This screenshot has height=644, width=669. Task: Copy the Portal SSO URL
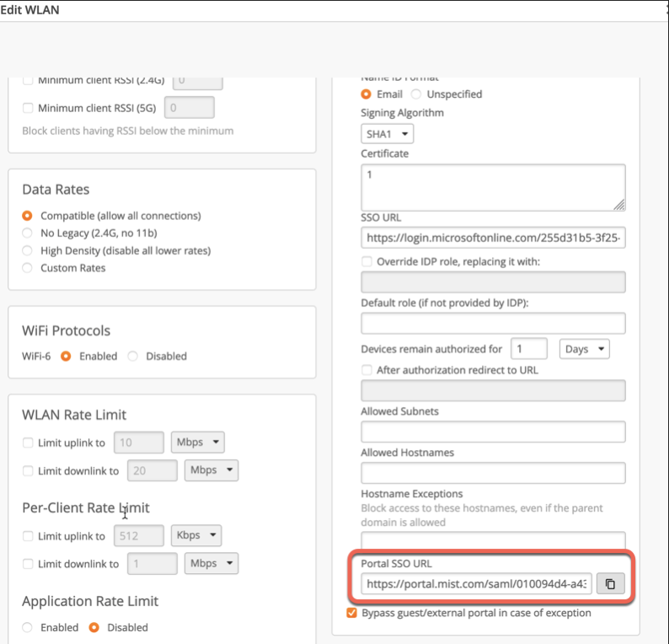pos(611,583)
